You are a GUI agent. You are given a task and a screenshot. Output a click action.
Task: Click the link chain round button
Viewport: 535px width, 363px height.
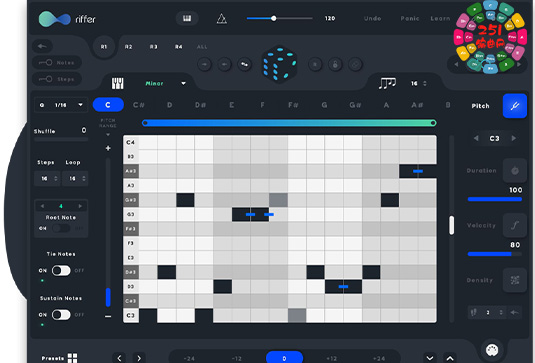(356, 64)
